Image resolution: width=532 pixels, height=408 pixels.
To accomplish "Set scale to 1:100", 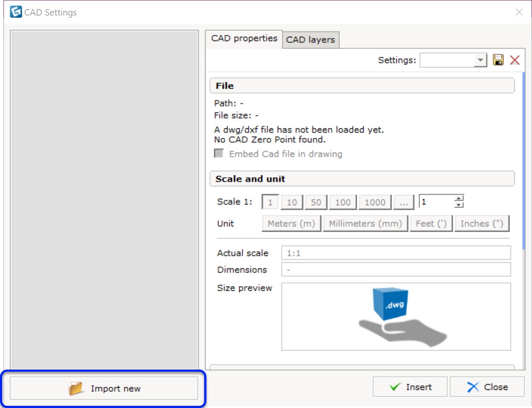I will tap(342, 202).
